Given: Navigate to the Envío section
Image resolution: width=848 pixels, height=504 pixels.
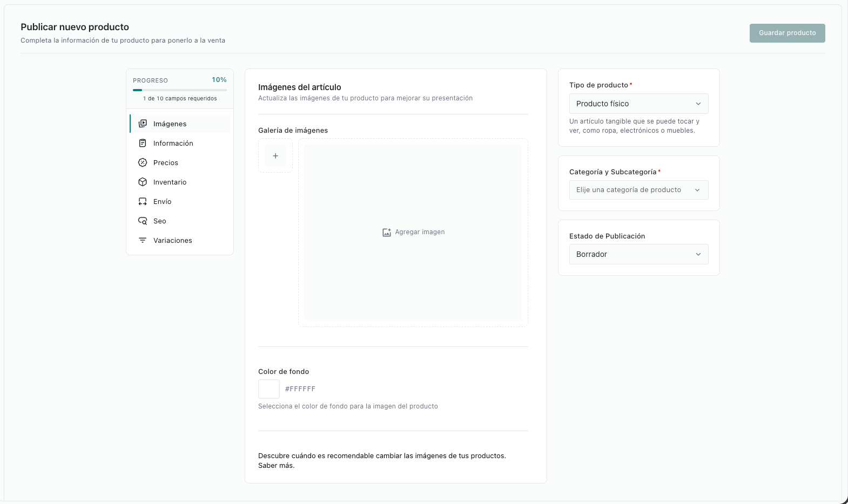Looking at the screenshot, I should [180, 201].
